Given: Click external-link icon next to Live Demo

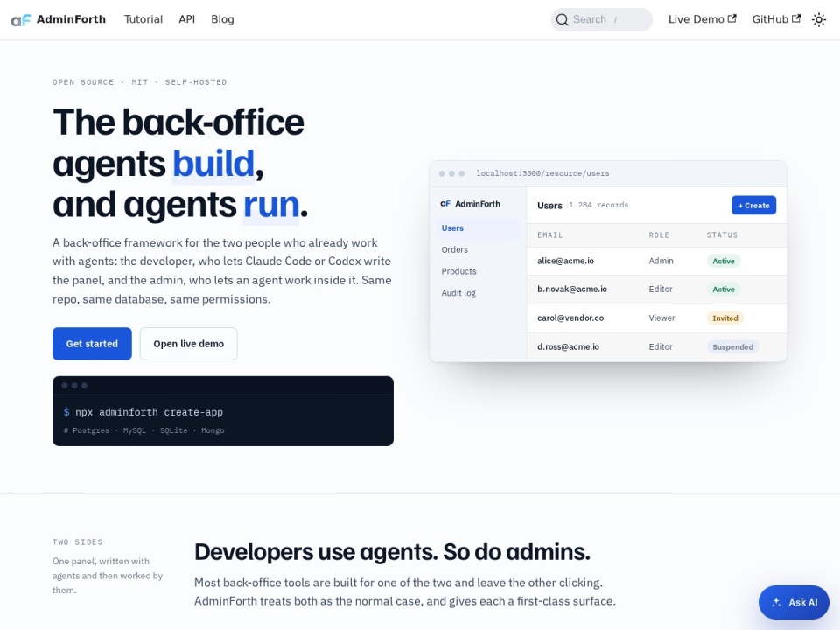Looking at the screenshot, I should tap(731, 18).
